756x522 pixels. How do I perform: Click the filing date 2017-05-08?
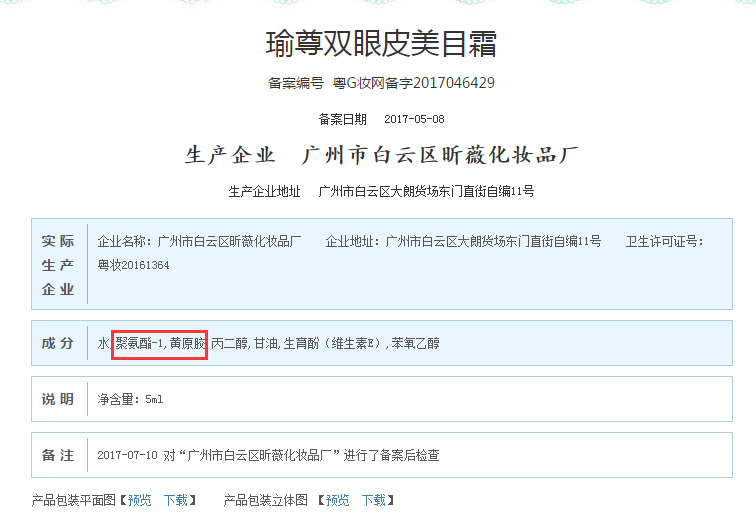[414, 119]
